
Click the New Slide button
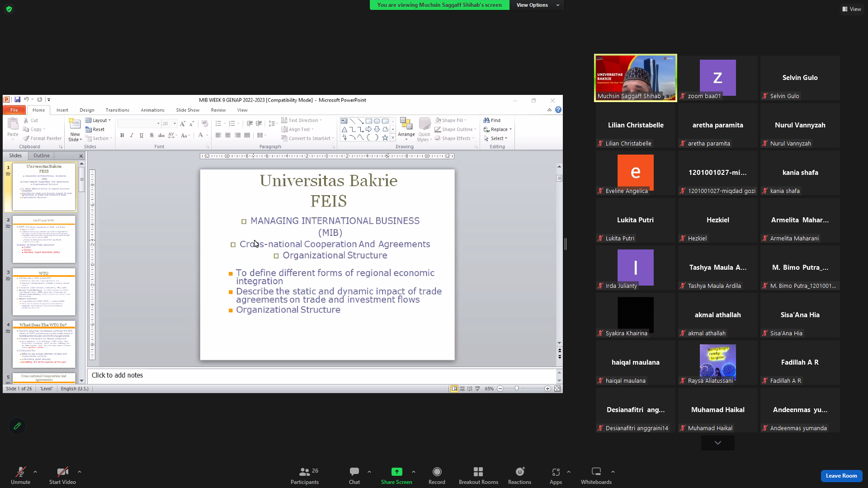click(75, 130)
